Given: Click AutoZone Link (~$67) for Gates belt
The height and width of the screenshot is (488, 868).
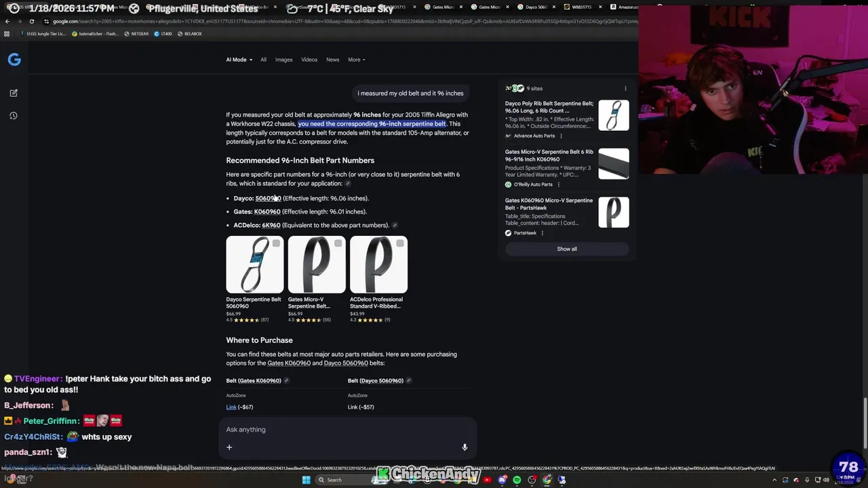Looking at the screenshot, I should coord(231,407).
